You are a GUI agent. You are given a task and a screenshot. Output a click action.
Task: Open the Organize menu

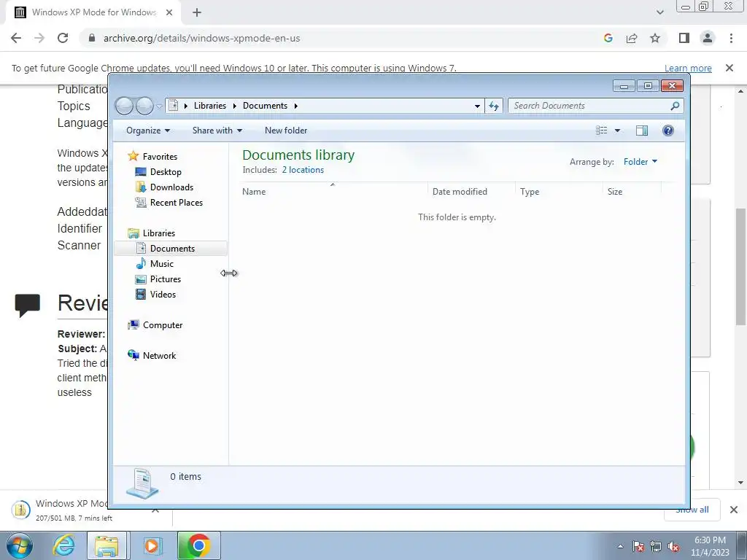click(148, 131)
